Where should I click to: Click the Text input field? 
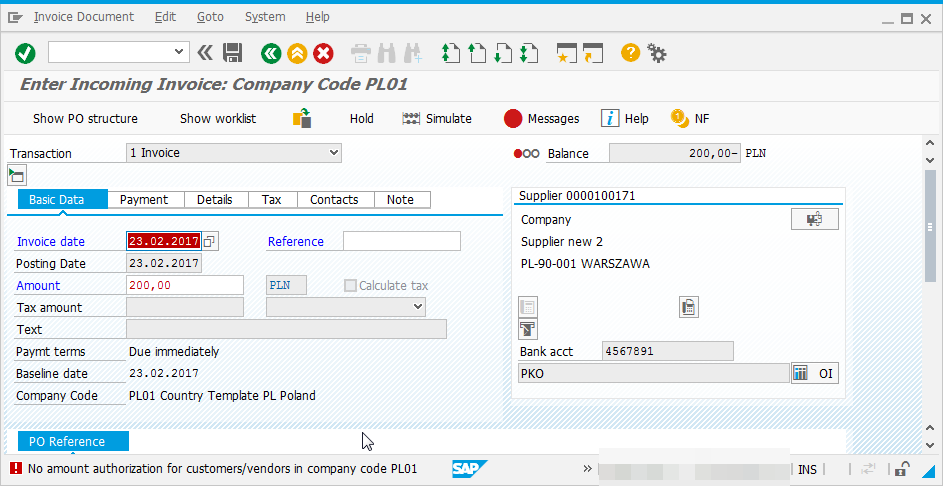pos(286,329)
